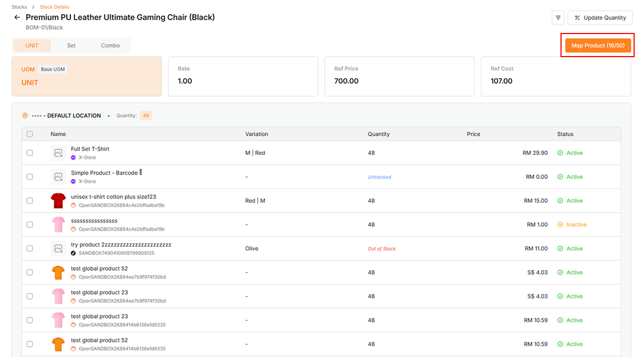Click Active status icon for Full Set T-Shirt
The image size is (644, 357).
click(x=560, y=153)
